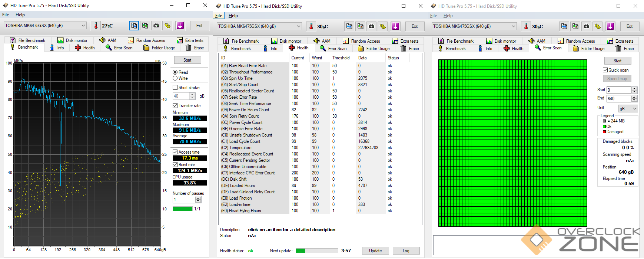Click the copy text icon in the left Benchmark window toolbar
The width and height of the screenshot is (644, 259).
(134, 26)
